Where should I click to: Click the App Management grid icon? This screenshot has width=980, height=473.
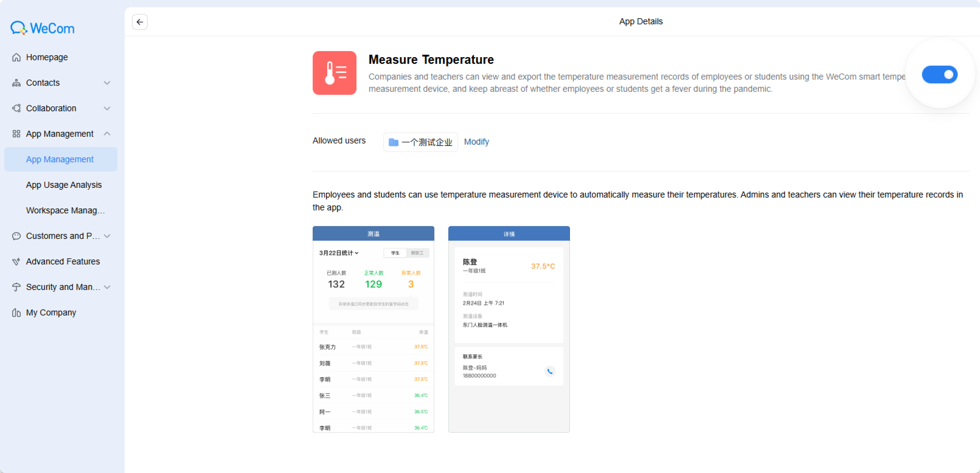point(16,134)
